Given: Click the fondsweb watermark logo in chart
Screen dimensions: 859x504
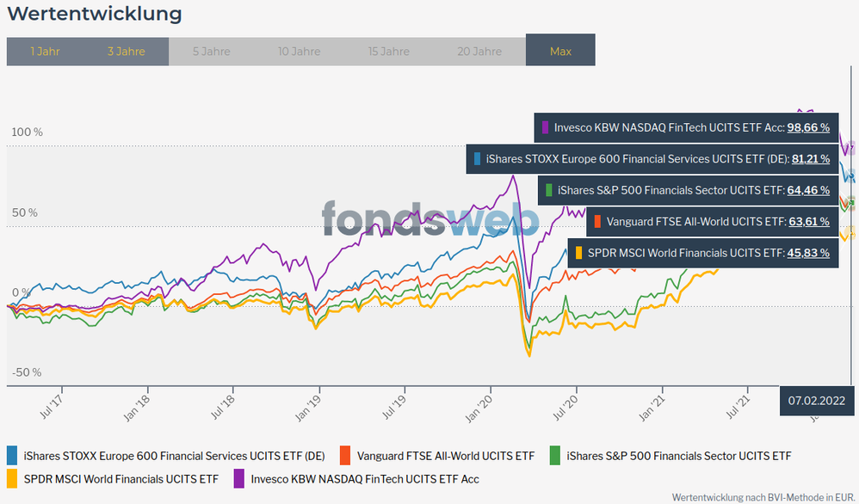Looking at the screenshot, I should pos(430,219).
